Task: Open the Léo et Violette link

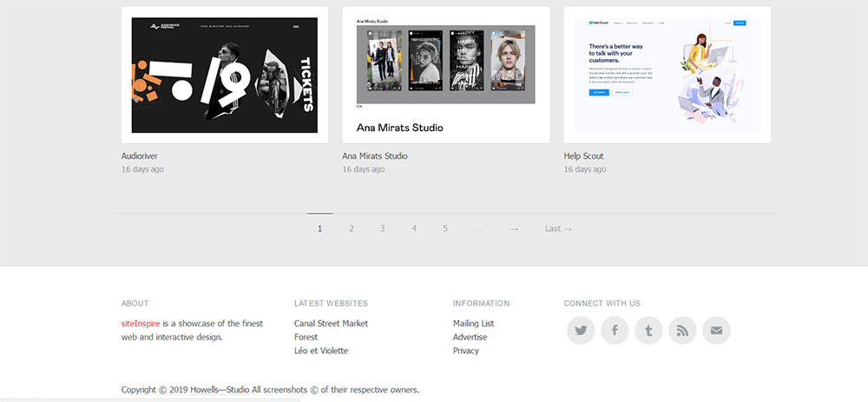Action: [320, 351]
